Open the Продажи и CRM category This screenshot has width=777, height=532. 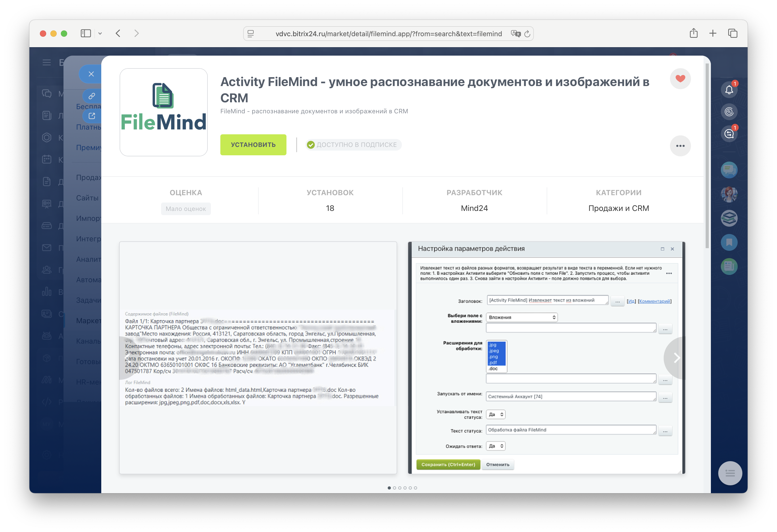tap(619, 208)
